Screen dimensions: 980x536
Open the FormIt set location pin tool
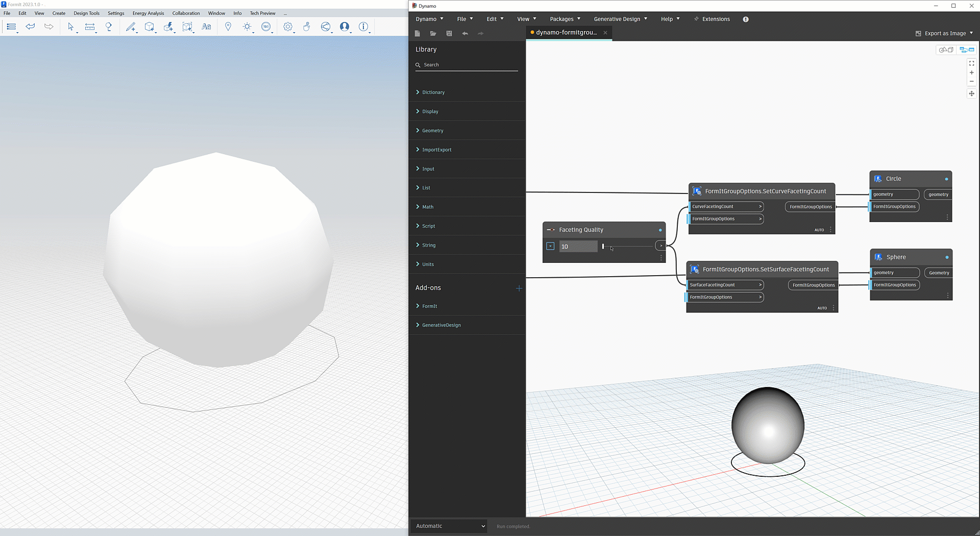pos(228,27)
